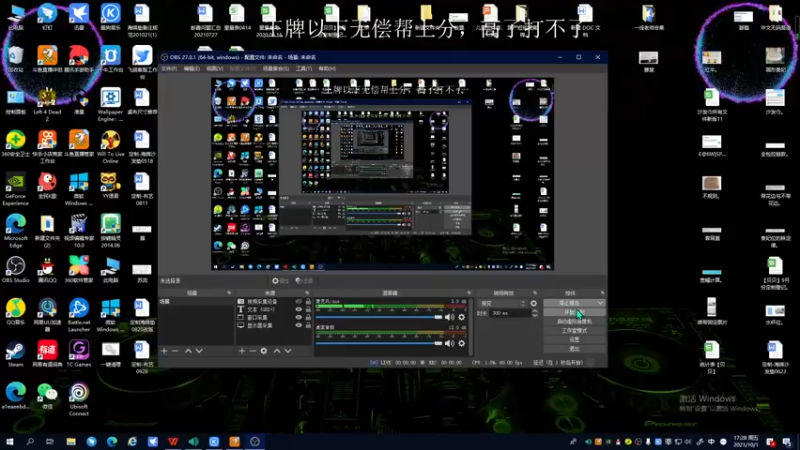800x450 pixels.
Task: Click the exit button in Controls
Action: coord(574,349)
